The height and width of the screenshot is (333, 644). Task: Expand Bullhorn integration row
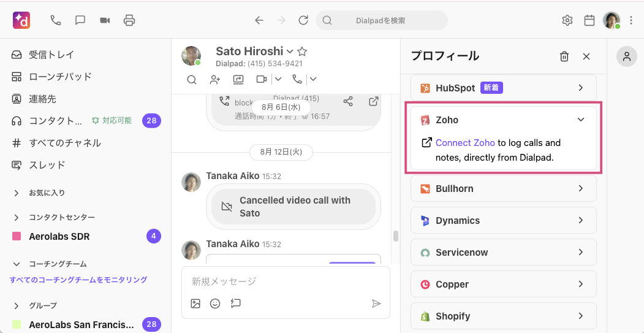point(504,189)
